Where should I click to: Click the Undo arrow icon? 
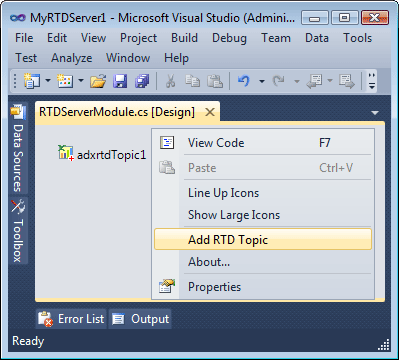click(x=244, y=81)
